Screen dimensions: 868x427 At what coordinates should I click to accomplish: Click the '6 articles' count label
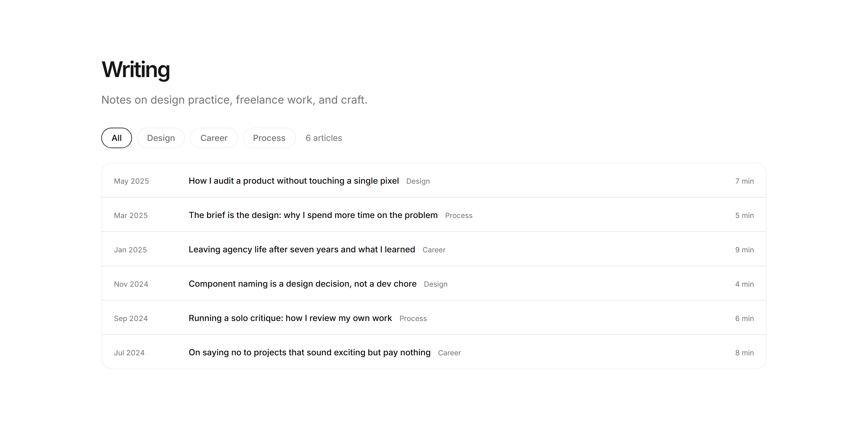tap(323, 138)
